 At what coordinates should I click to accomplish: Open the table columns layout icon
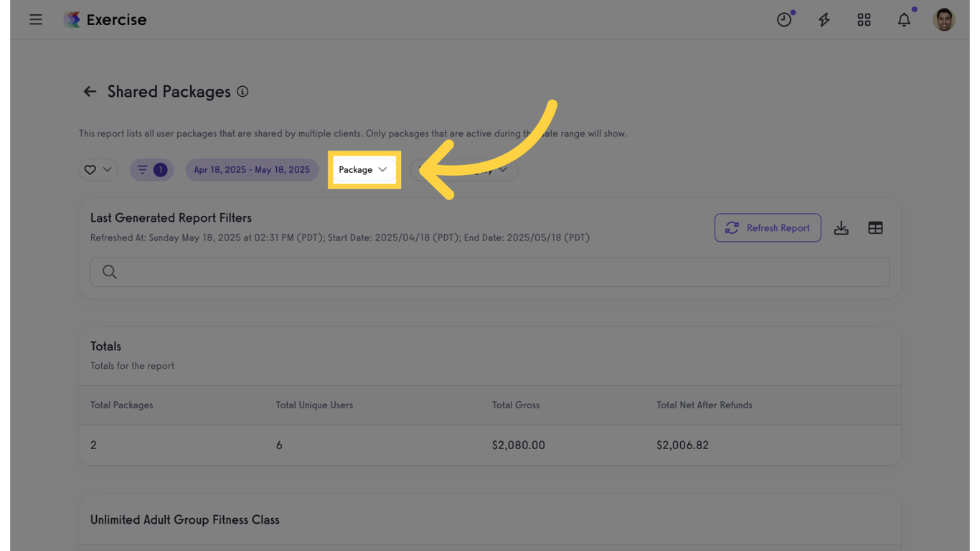[875, 228]
